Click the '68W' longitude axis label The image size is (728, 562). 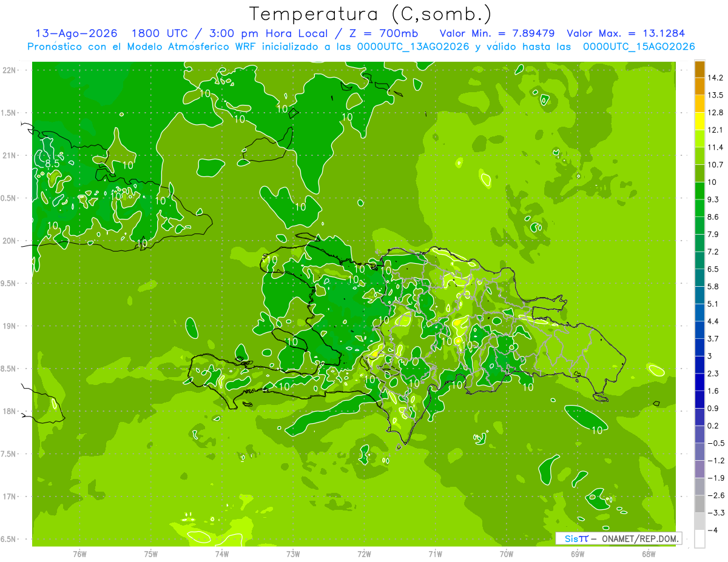(x=649, y=554)
